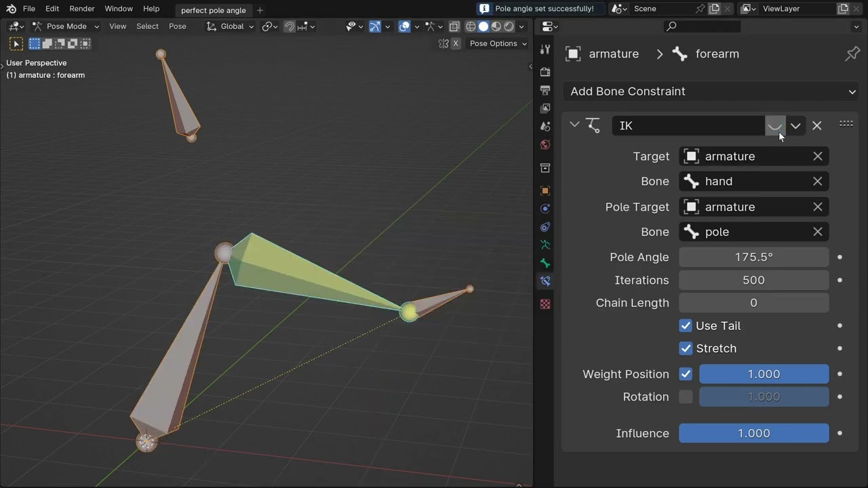Toggle the Weight Position checkbox
This screenshot has height=488, width=868.
[686, 374]
